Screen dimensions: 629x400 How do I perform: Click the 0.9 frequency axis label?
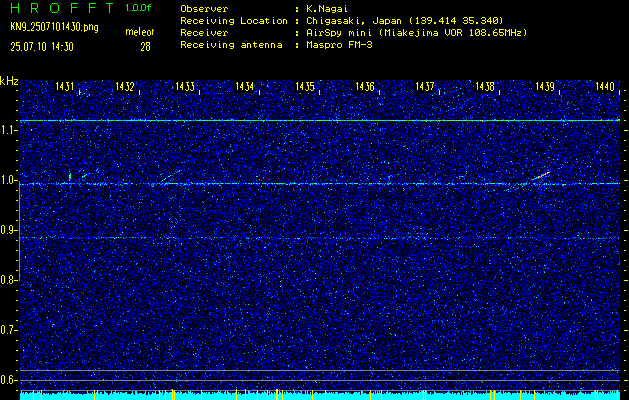pos(8,230)
